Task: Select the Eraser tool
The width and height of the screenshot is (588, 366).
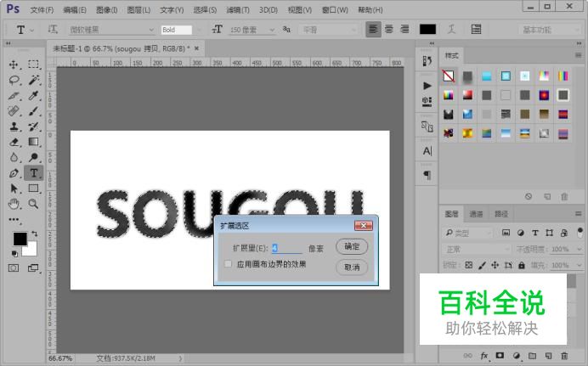Action: pyautogui.click(x=14, y=142)
